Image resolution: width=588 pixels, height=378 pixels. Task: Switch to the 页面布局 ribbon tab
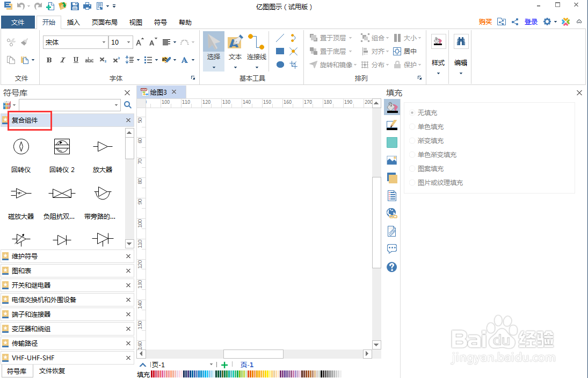point(105,22)
